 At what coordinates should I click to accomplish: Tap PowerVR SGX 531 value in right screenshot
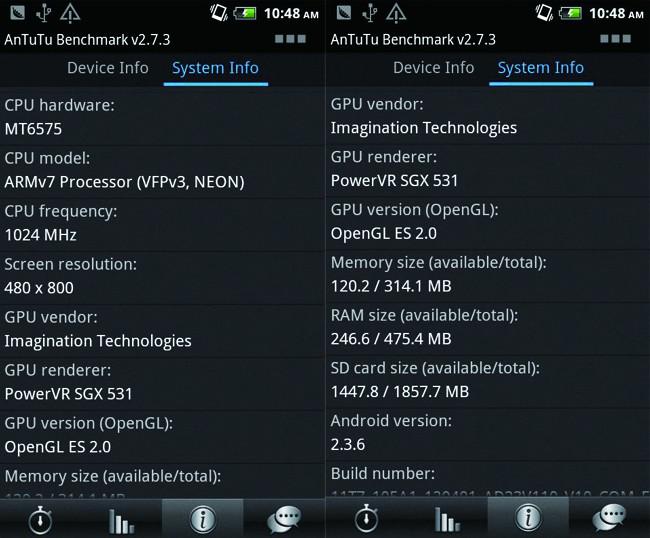click(394, 181)
